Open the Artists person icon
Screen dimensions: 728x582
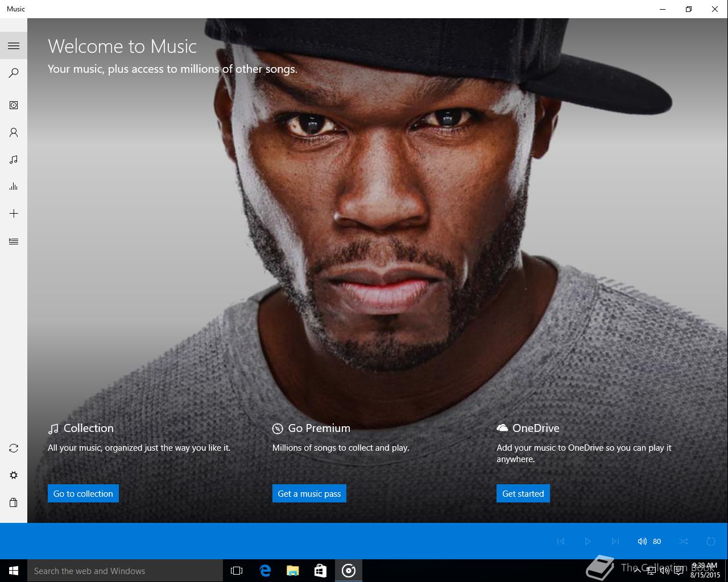coord(14,132)
